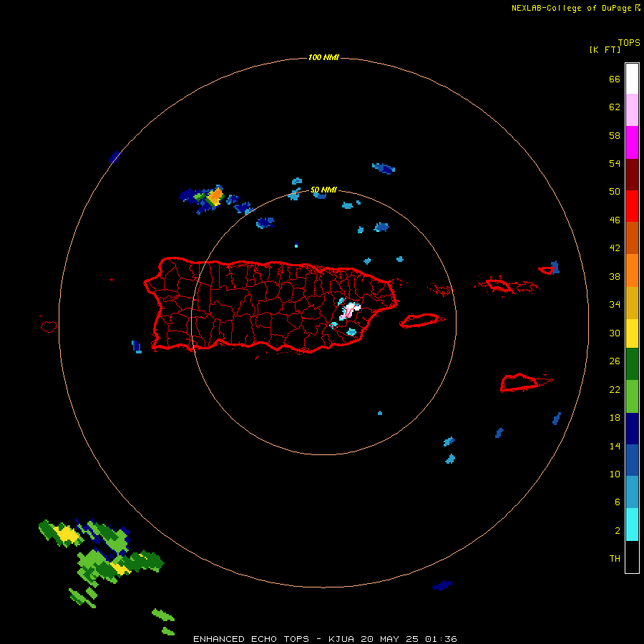Click legend value 26
The height and width of the screenshot is (644, 644).
click(615, 361)
